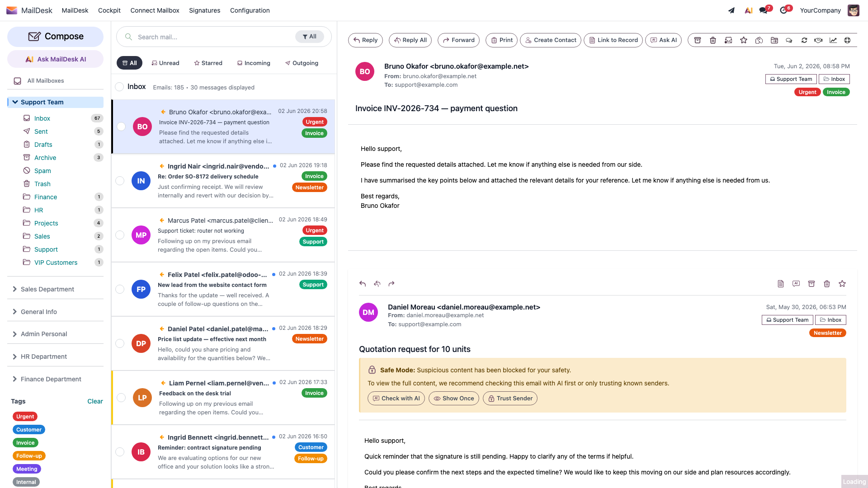Delete open email using top toolbar trash
This screenshot has height=488, width=868.
[713, 40]
